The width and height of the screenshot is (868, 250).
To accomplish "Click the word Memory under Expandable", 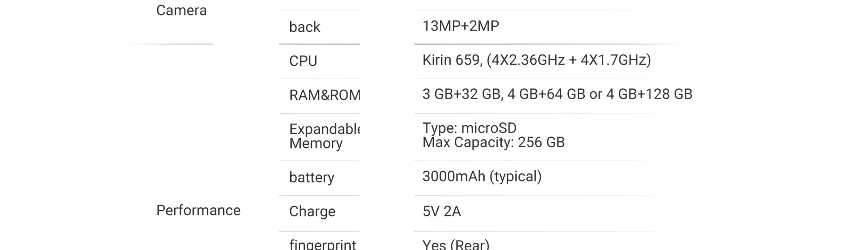I will pos(316,143).
